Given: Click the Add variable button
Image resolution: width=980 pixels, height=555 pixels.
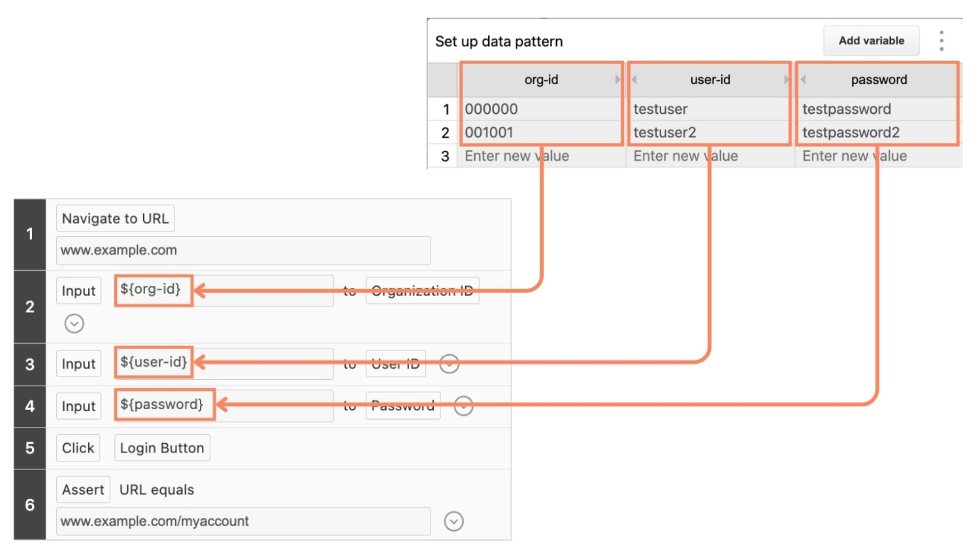Looking at the screenshot, I should click(x=871, y=41).
